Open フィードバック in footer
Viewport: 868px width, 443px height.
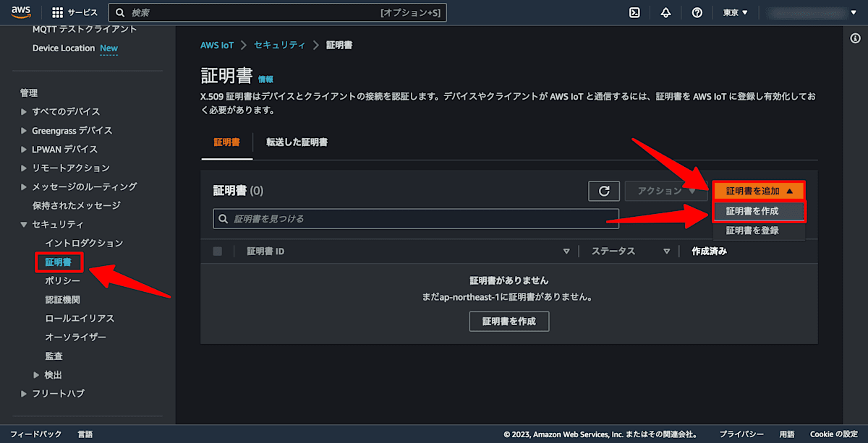(x=36, y=434)
